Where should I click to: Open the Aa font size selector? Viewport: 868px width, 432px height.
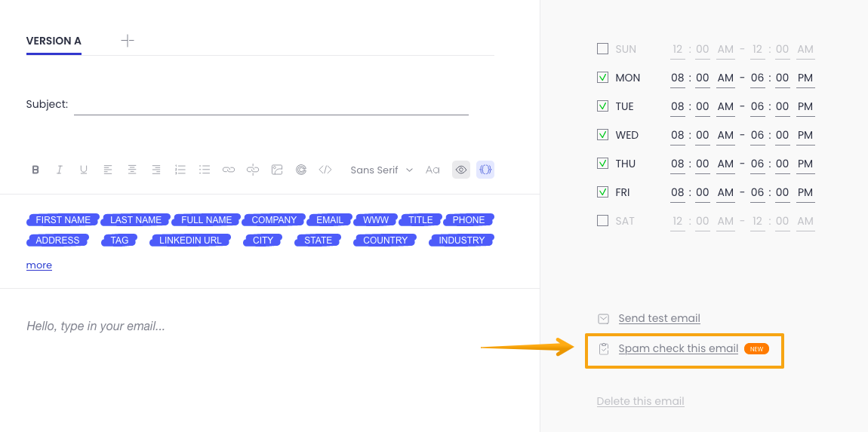[x=432, y=170]
